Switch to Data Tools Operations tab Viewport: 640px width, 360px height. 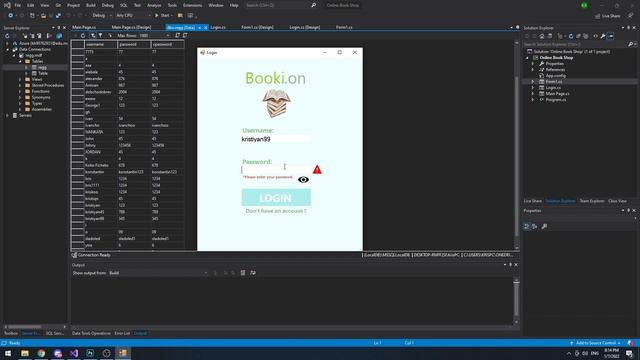pyautogui.click(x=91, y=333)
